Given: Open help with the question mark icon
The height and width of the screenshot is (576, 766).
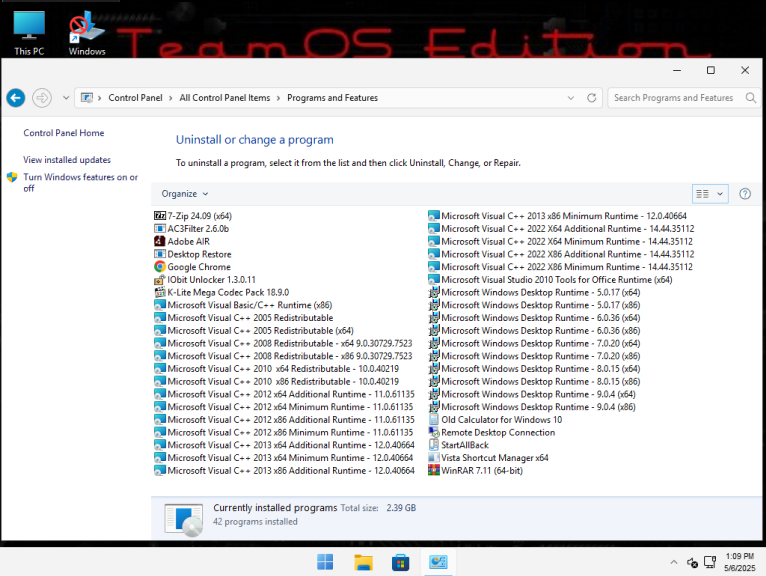Looking at the screenshot, I should click(x=745, y=194).
